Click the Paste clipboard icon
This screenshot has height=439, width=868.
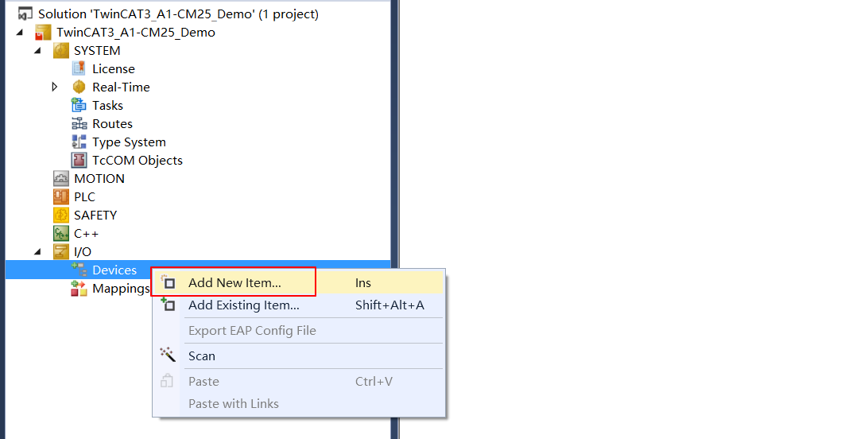(167, 381)
